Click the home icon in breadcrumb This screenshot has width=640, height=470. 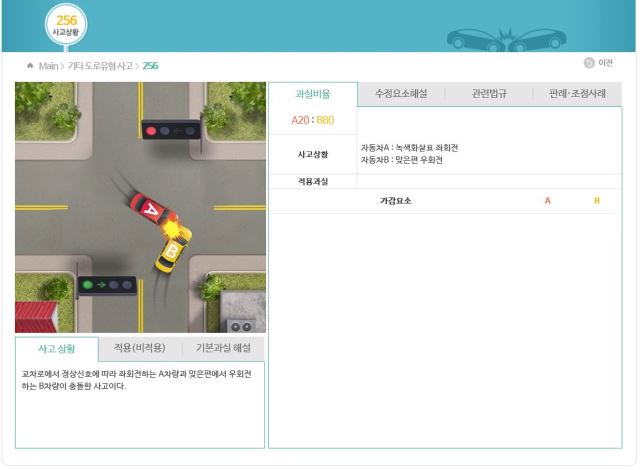[30, 66]
